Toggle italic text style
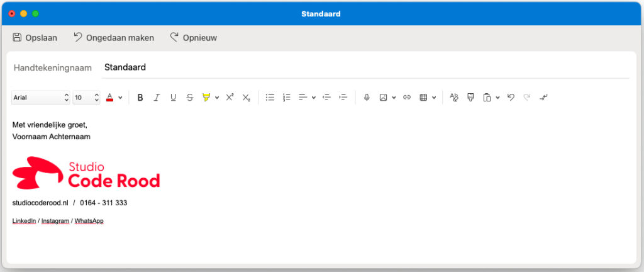This screenshot has height=272, width=644. pos(157,98)
